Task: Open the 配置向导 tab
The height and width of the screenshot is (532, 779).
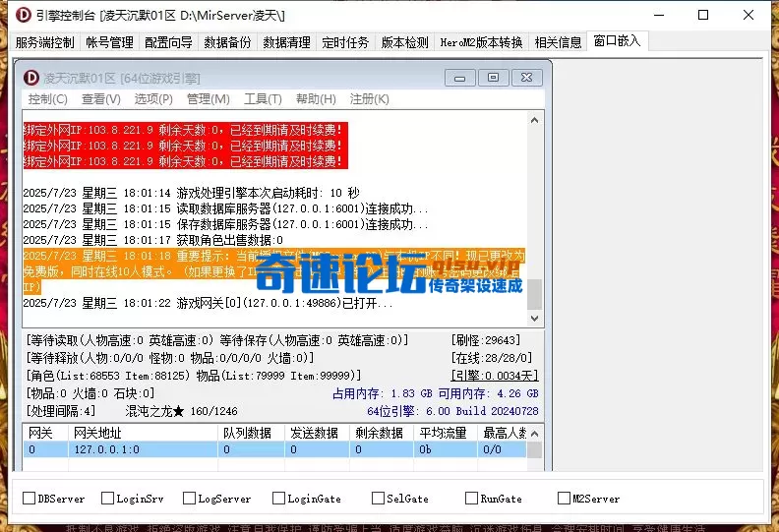Action: (x=168, y=42)
